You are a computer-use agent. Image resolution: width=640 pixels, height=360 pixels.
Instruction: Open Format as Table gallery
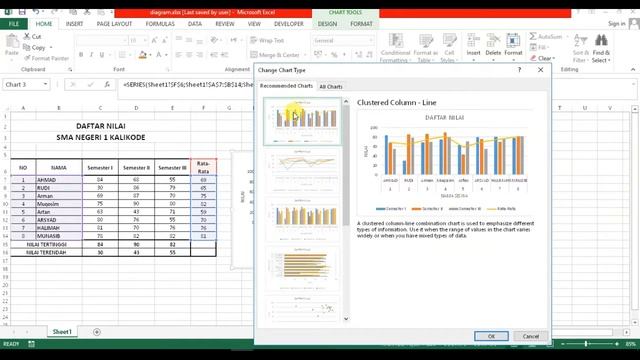[x=425, y=48]
